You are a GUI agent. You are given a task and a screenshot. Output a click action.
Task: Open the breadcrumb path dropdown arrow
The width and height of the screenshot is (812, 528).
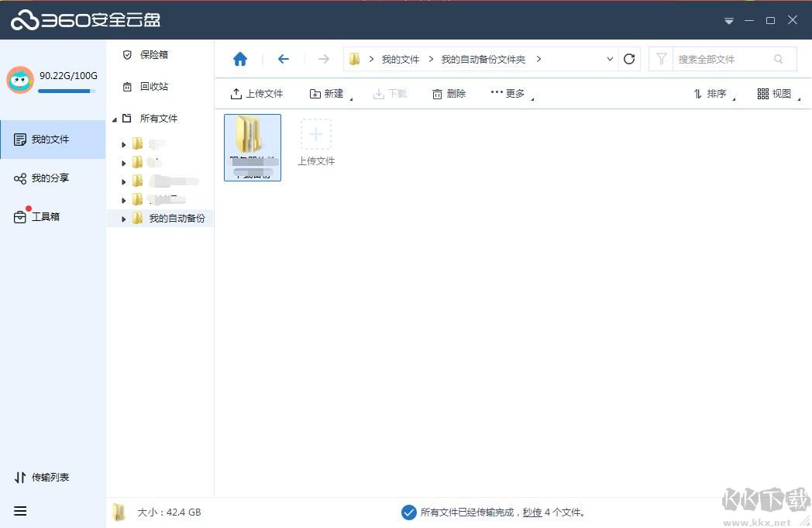[x=610, y=58]
